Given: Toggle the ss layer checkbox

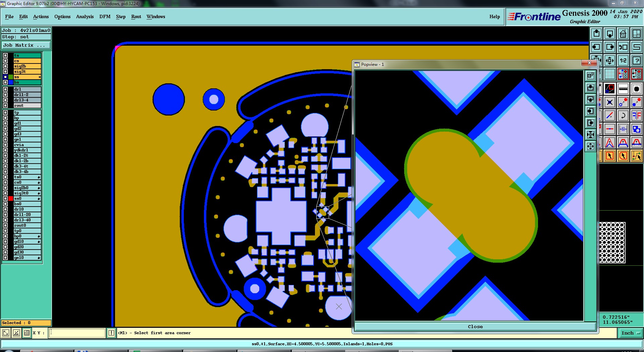Looking at the screenshot, I should (5, 77).
